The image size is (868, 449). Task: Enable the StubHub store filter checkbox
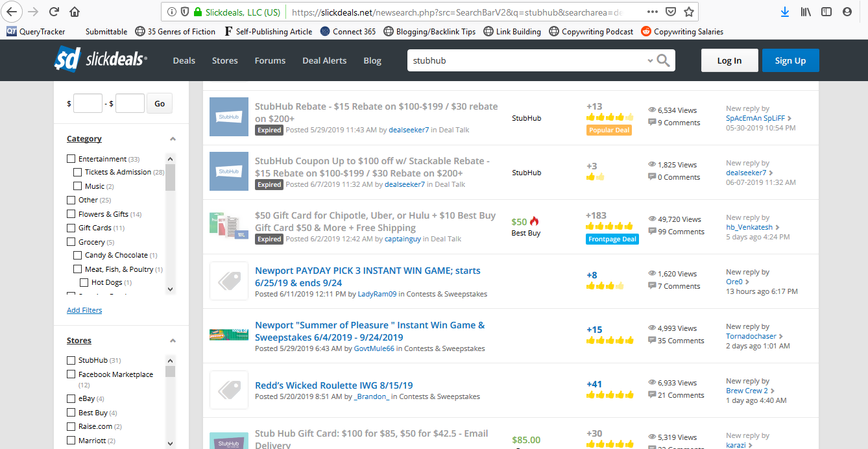click(x=71, y=360)
